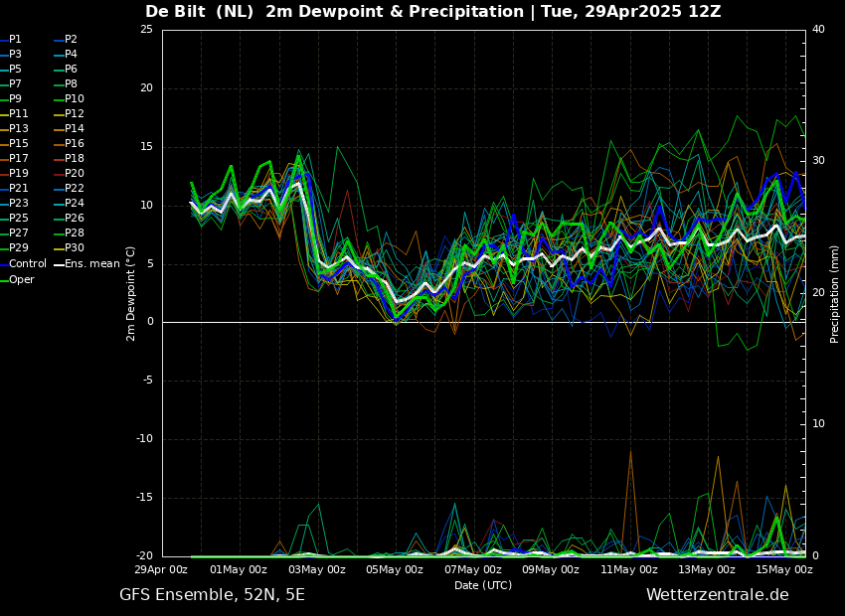Click the '03May 00z' date label

click(x=317, y=569)
